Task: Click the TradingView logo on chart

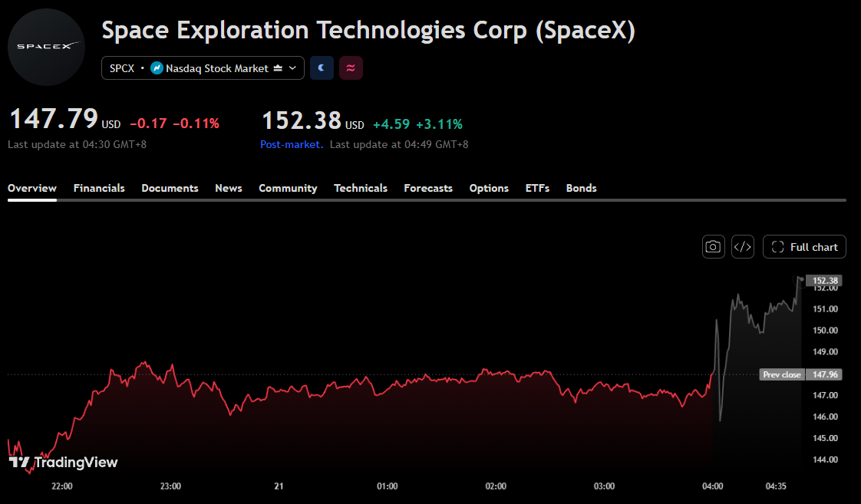Action: (x=64, y=463)
